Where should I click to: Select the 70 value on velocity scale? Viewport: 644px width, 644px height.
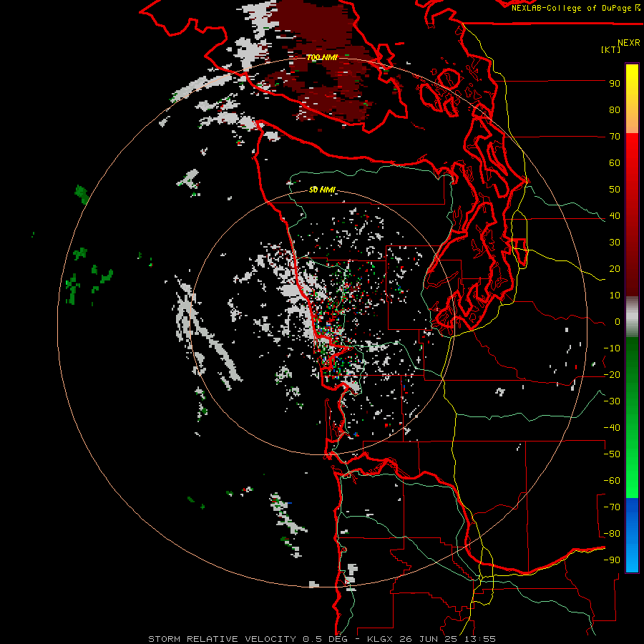click(x=615, y=137)
